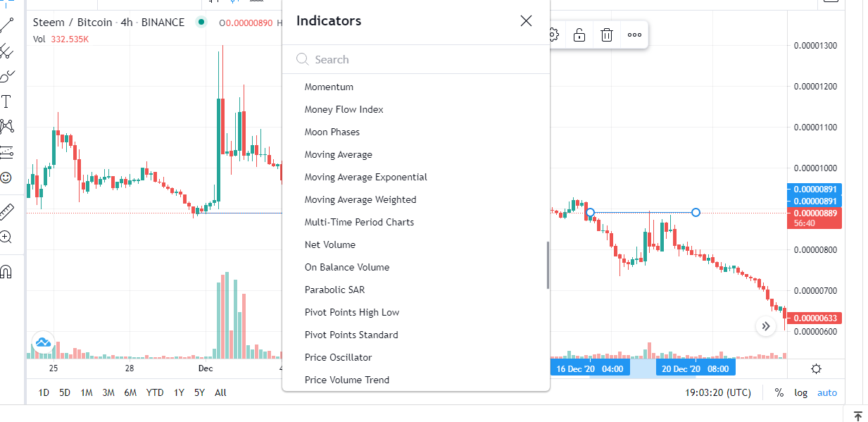868x422 pixels.
Task: Toggle the magnet snap mode
Action: tap(6, 271)
